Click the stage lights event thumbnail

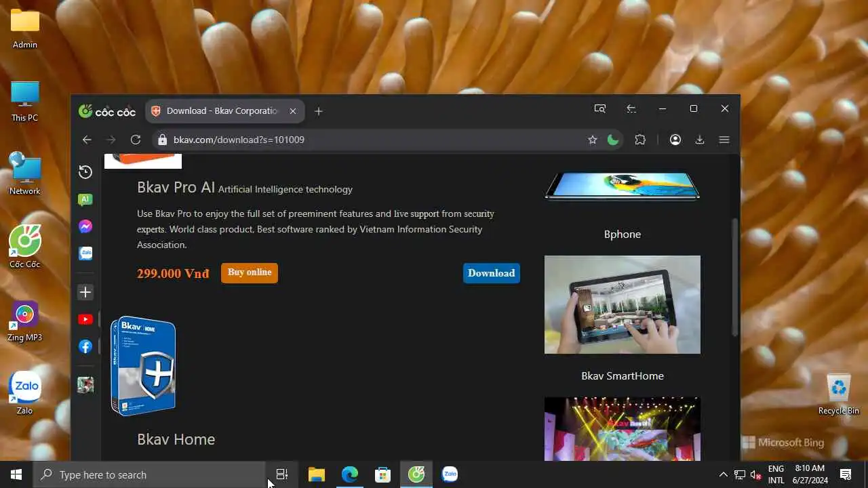tap(623, 429)
